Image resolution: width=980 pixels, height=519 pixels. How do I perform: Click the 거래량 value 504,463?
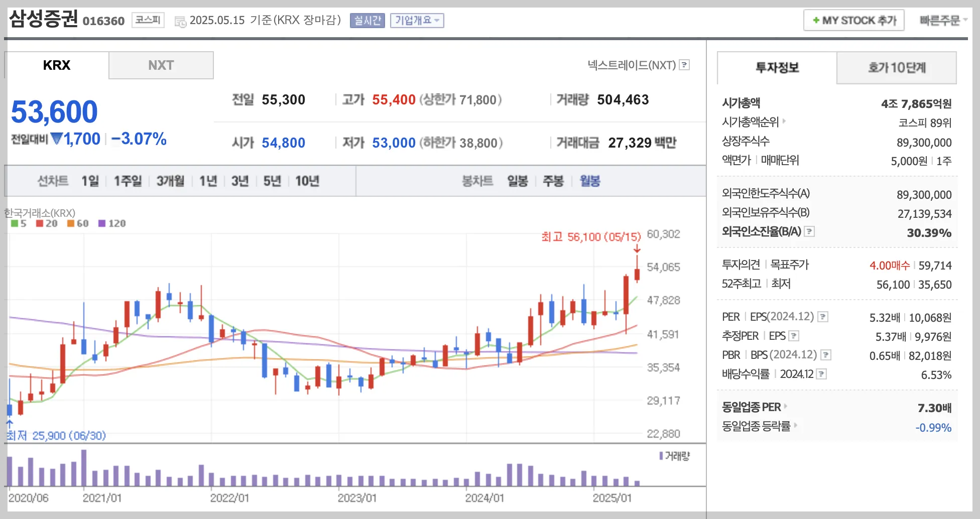623,99
